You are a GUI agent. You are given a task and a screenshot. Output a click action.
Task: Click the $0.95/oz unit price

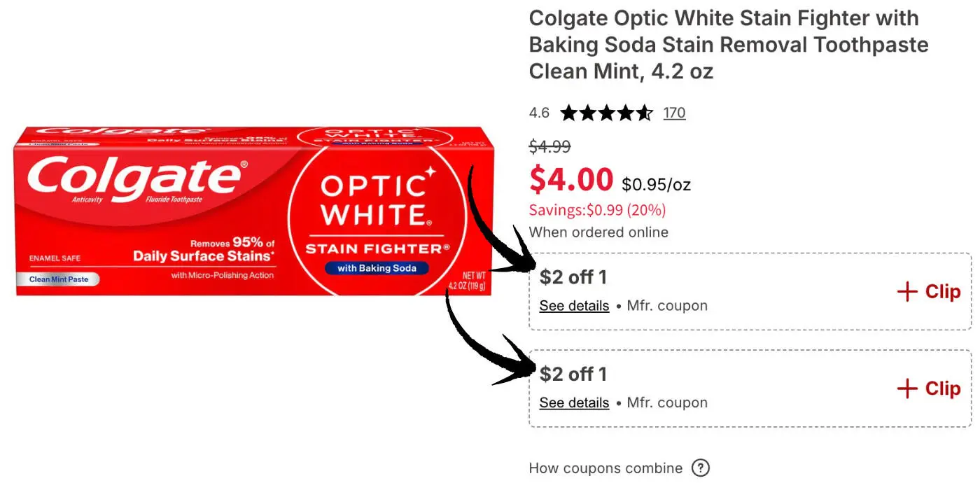pos(656,185)
